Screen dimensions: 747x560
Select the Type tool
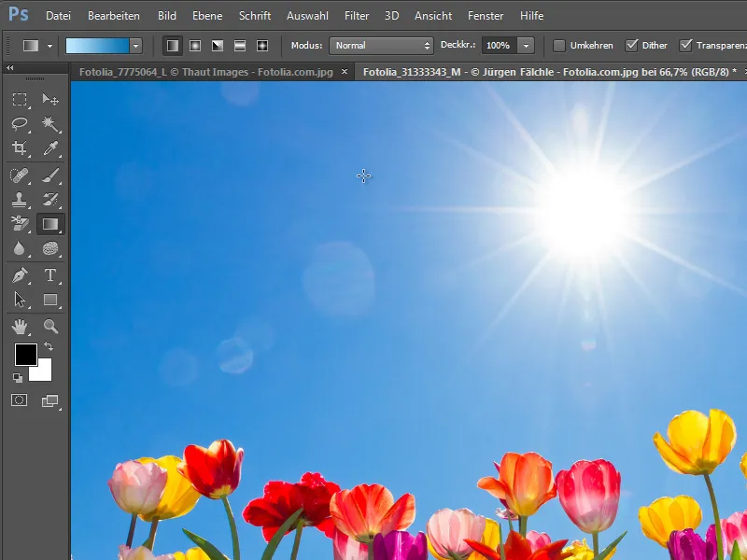click(50, 275)
